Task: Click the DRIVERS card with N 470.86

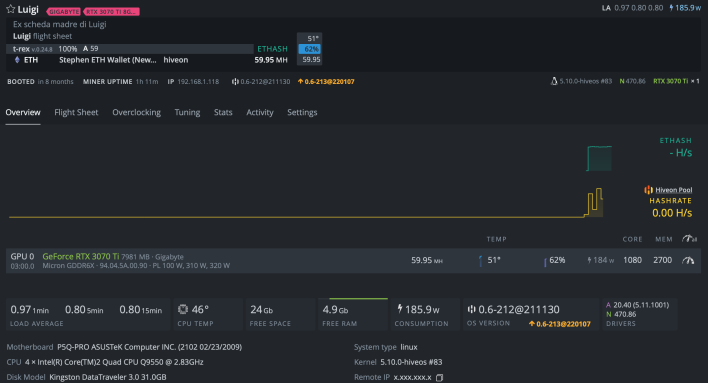Action: [x=639, y=314]
